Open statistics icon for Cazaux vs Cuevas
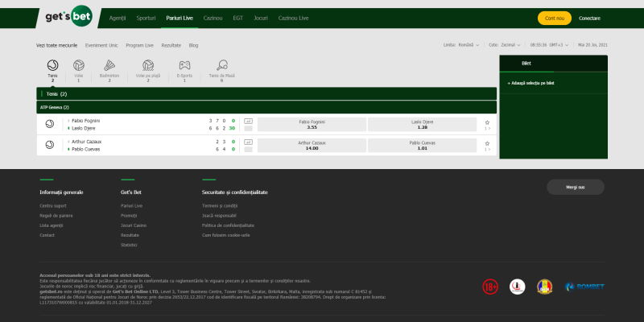 [x=248, y=142]
